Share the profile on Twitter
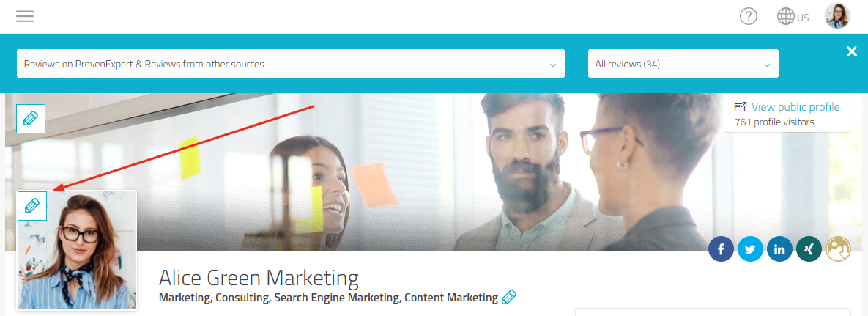Viewport: 868px width, 316px height. point(750,249)
